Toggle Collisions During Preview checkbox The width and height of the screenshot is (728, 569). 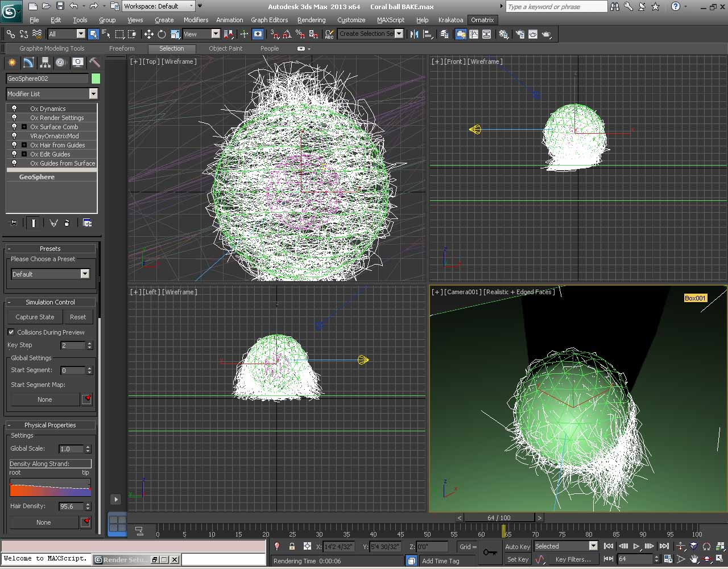click(11, 332)
